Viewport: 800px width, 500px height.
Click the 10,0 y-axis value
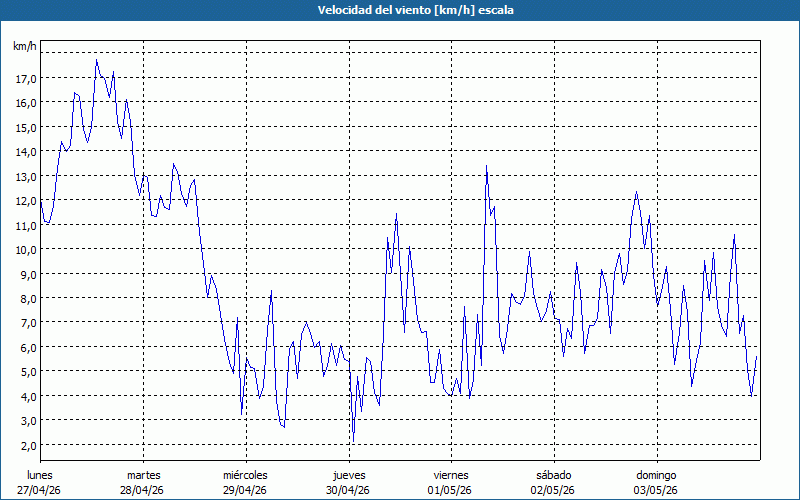[26, 250]
